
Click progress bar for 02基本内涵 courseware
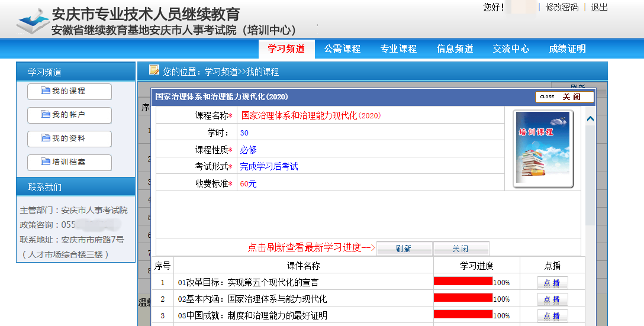tap(463, 298)
